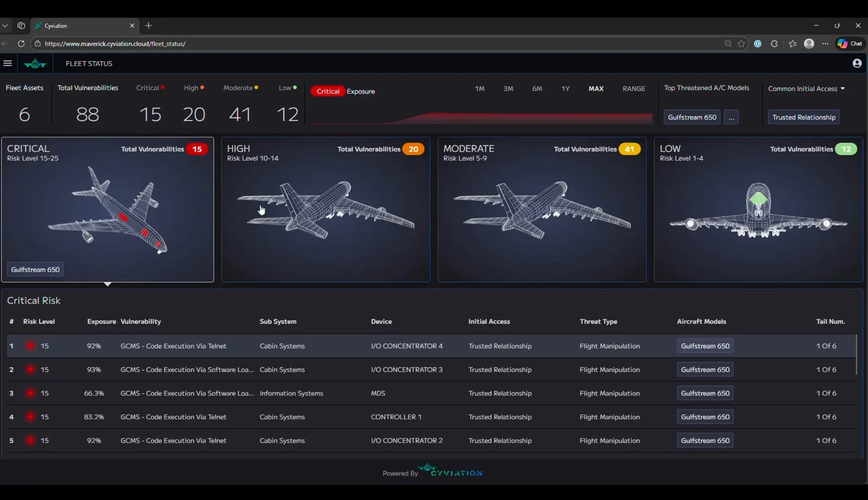Screen dimensions: 868x500
Task: Open the Common Initial Access dropdown
Action: pos(806,88)
